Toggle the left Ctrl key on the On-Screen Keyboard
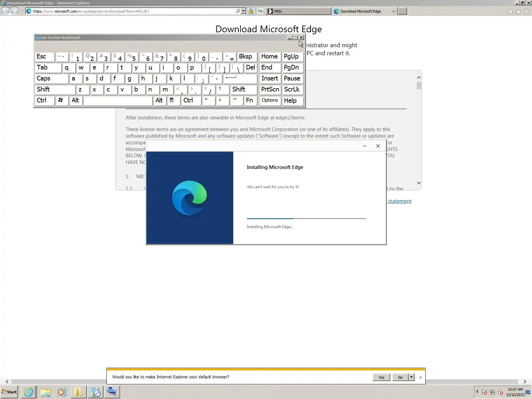 45,101
